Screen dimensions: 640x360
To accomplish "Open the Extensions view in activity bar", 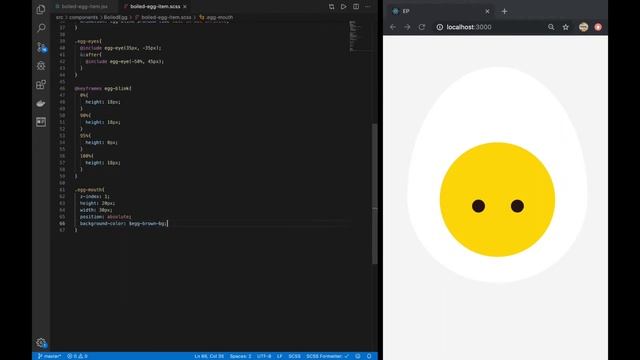I will (41, 84).
